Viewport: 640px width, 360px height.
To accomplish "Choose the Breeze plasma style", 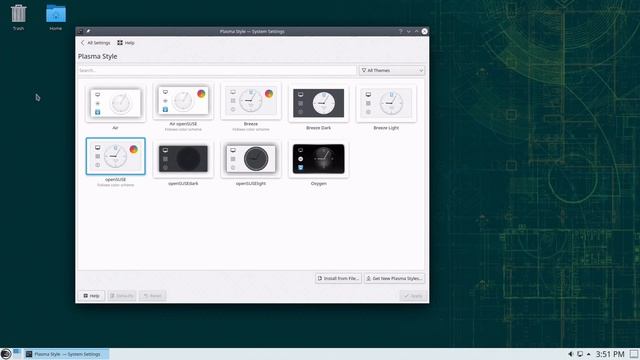I will (251, 101).
